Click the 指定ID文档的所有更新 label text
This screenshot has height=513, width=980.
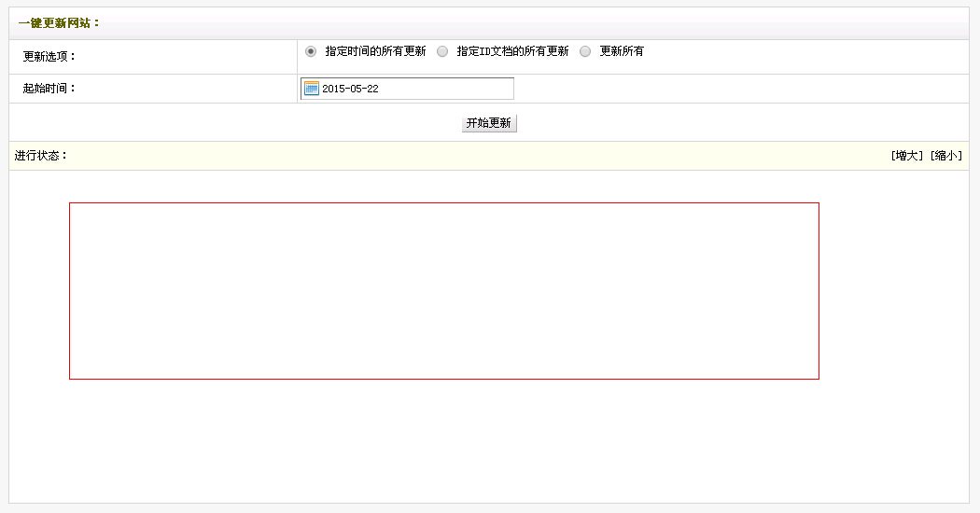pos(512,51)
